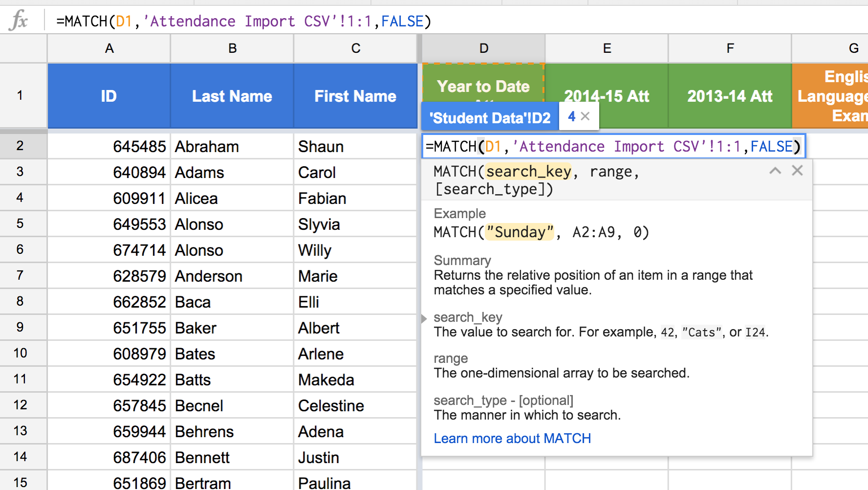Select column A header

pyautogui.click(x=109, y=48)
